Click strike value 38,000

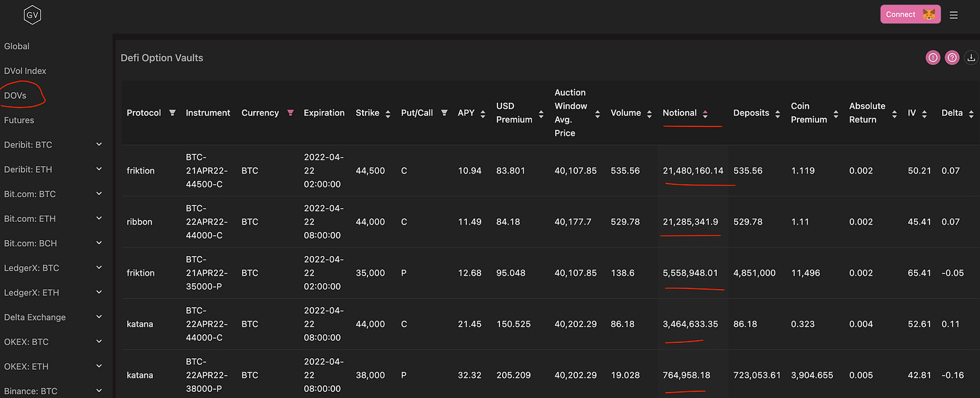pyautogui.click(x=370, y=375)
